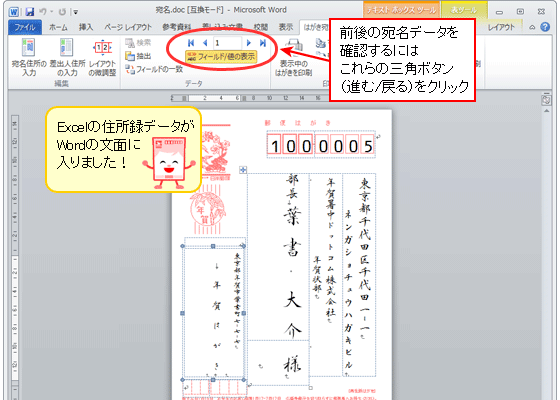Redo the action in quick access toolbar

point(62,12)
